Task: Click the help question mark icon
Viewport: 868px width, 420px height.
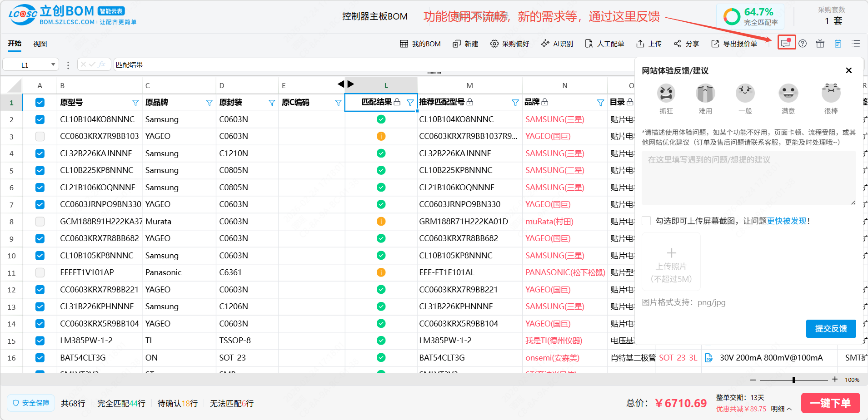Action: click(x=803, y=44)
